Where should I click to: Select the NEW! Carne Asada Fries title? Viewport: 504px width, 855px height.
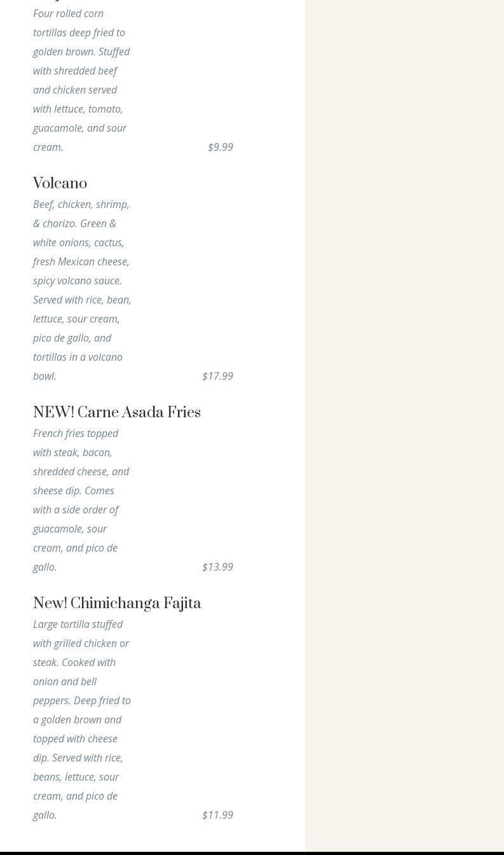coord(116,413)
